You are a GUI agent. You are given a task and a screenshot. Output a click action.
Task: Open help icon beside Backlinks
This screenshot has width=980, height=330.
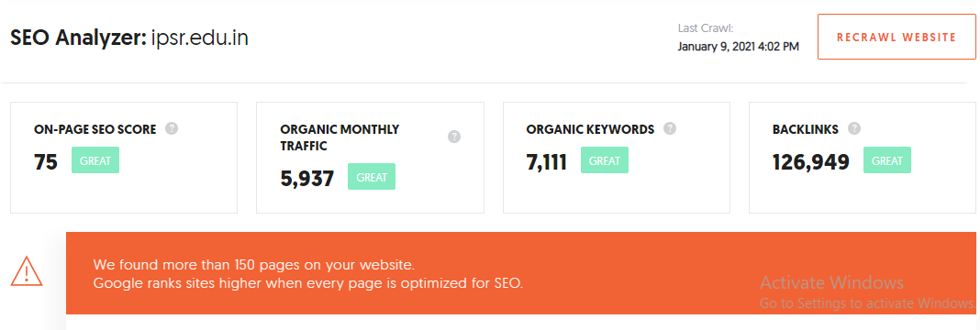point(854,128)
